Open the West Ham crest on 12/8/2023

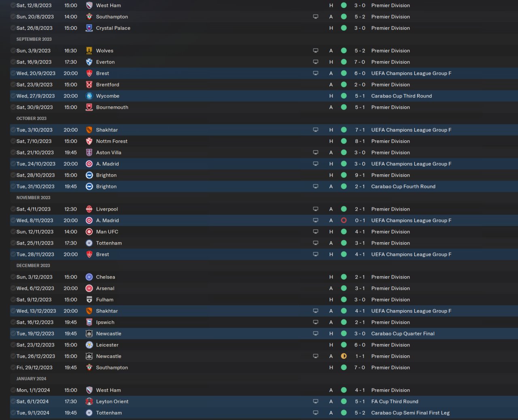click(x=89, y=5)
